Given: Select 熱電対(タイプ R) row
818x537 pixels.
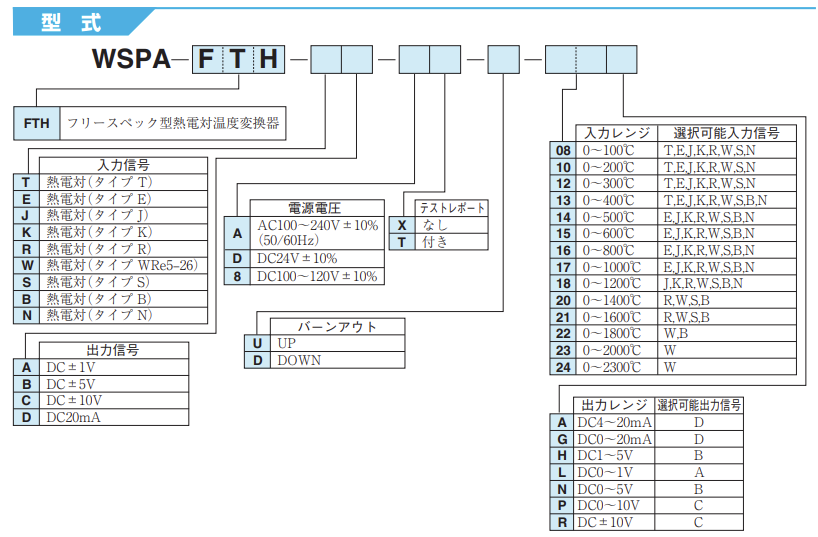Looking at the screenshot, I should pyautogui.click(x=111, y=248).
